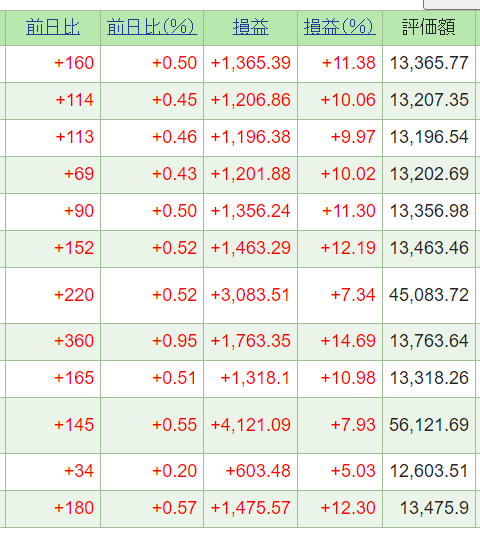Click the 評価額 value 13,356.98

[x=429, y=211]
